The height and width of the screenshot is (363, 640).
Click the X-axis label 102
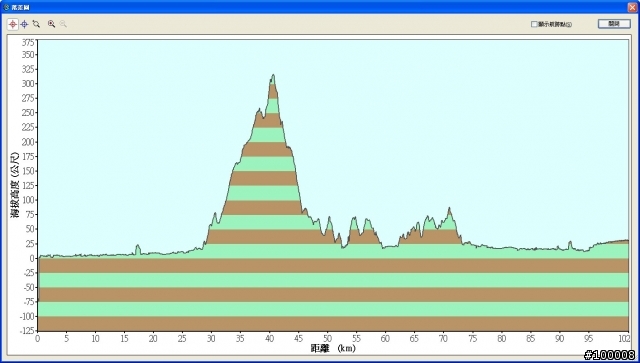pos(623,339)
